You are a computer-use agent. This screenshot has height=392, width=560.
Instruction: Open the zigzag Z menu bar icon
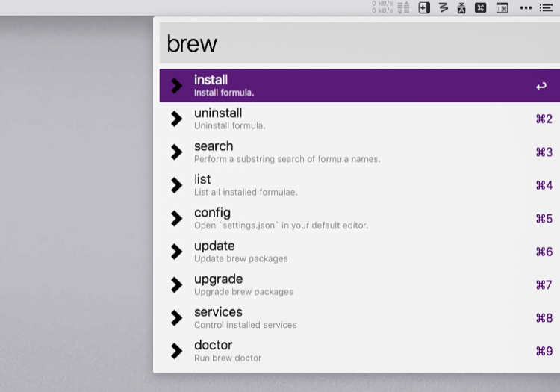444,7
